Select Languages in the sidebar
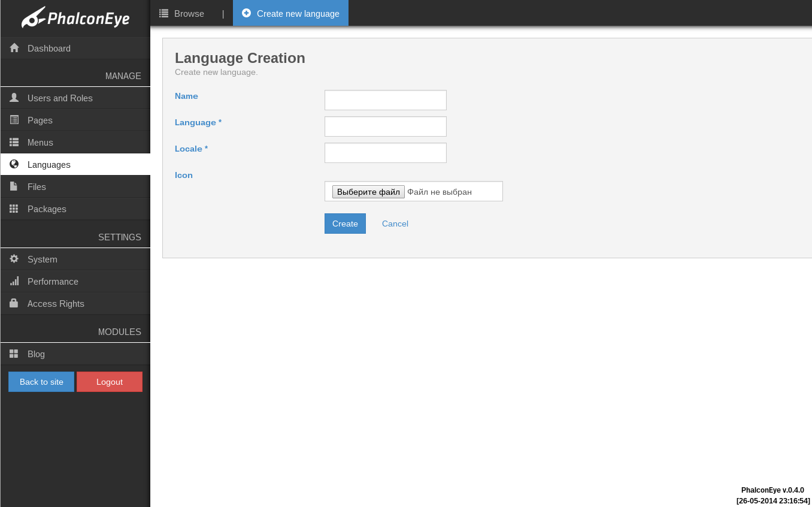The width and height of the screenshot is (812, 507). [75, 164]
